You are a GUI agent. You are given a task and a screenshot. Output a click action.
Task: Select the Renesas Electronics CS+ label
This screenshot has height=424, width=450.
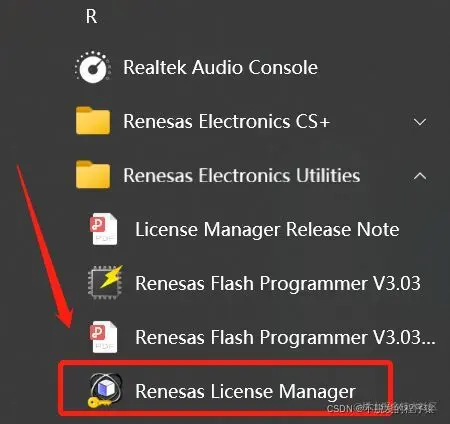(x=226, y=121)
